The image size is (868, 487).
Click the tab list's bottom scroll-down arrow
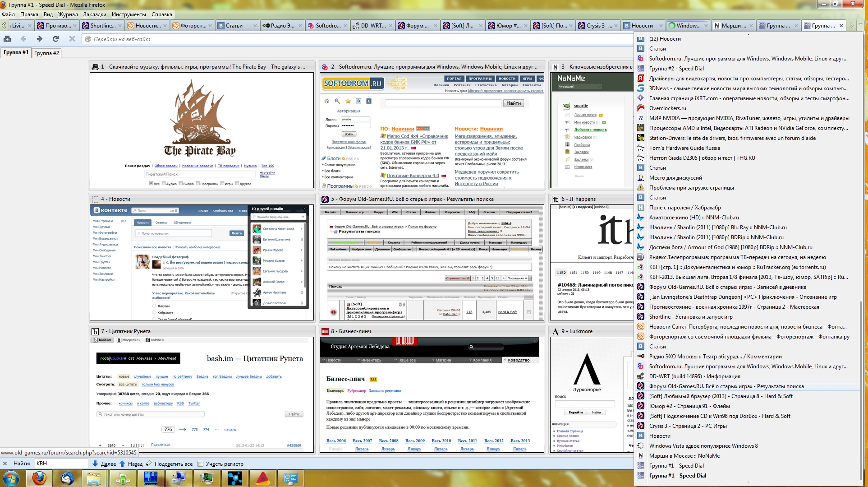[748, 482]
